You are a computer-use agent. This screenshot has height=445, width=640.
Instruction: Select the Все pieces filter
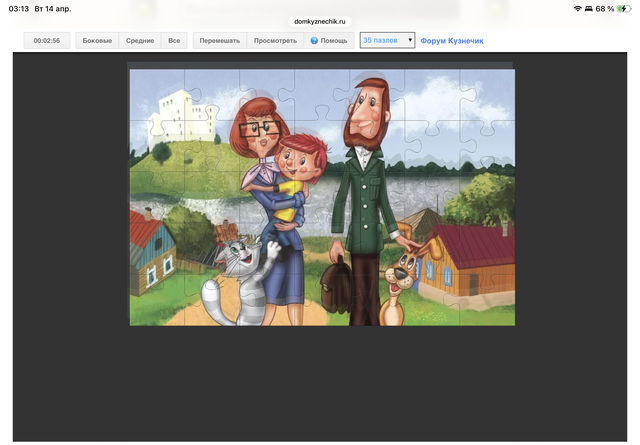174,41
